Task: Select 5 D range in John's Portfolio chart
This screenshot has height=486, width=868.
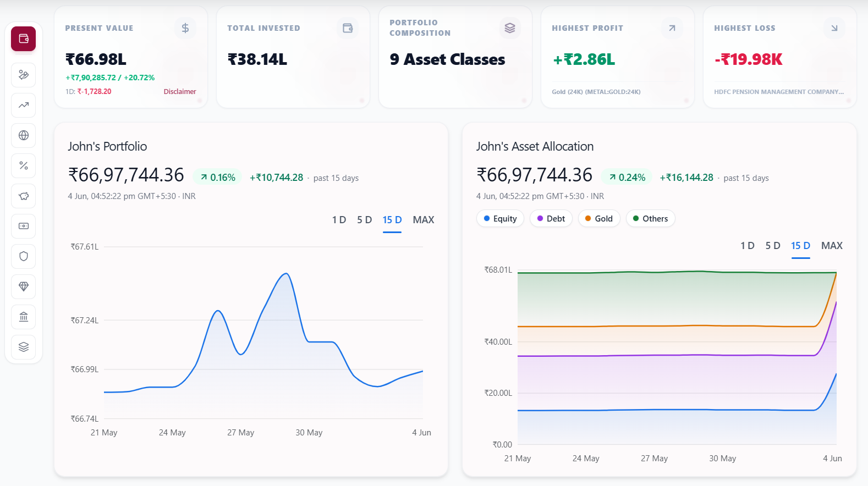Action: 365,220
